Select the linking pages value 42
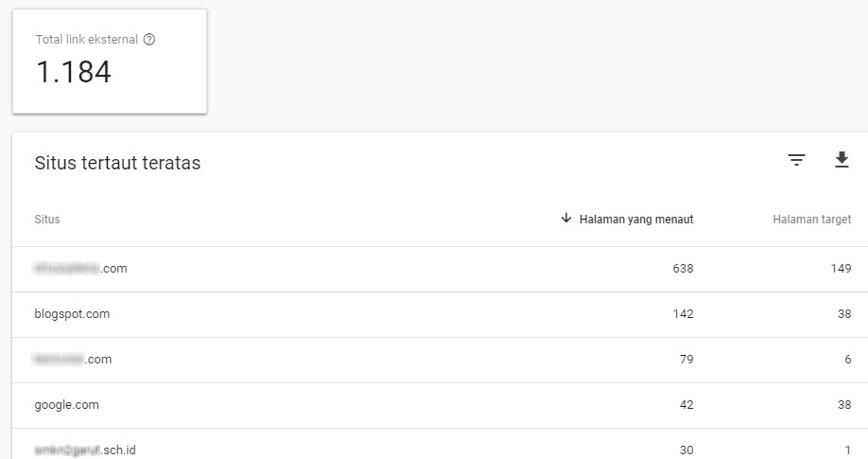 pyautogui.click(x=686, y=405)
